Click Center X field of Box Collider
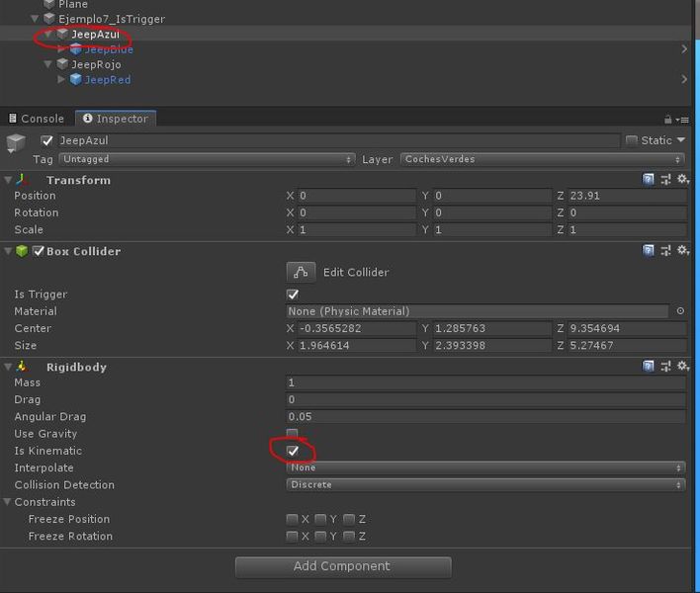 [357, 328]
